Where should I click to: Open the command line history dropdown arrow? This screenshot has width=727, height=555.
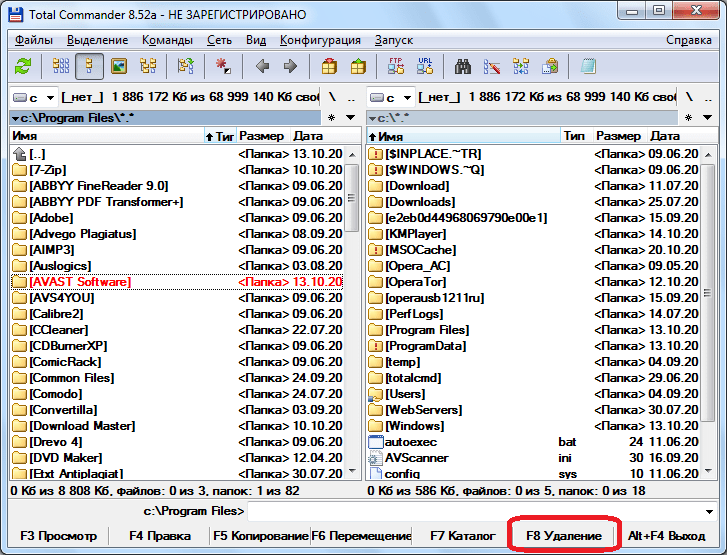(709, 511)
